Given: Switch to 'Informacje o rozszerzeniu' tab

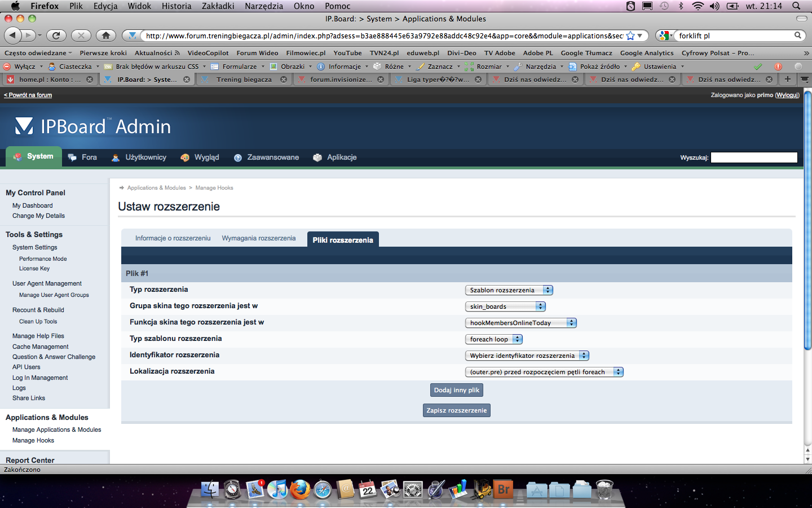Looking at the screenshot, I should [x=173, y=238].
